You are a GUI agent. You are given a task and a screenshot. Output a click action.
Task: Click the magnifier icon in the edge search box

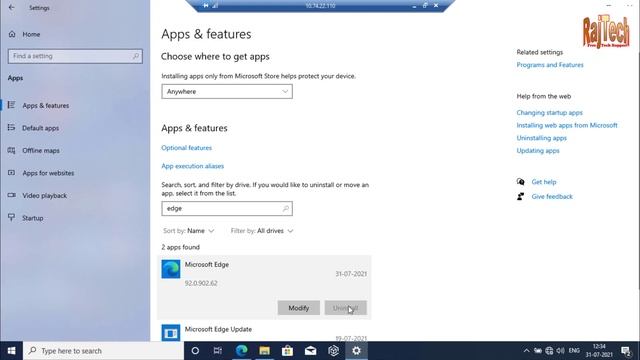pyautogui.click(x=286, y=209)
